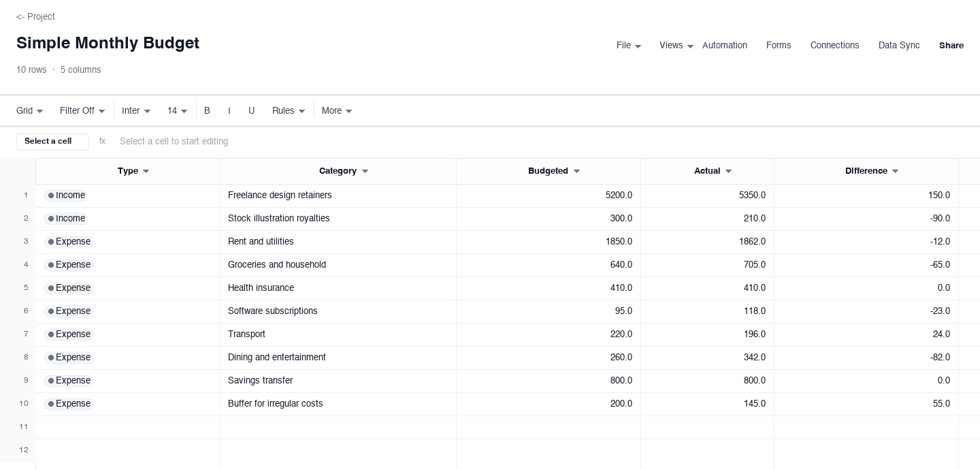Select Budgeted value 300.0
Image resolution: width=980 pixels, height=470 pixels.
coord(549,219)
